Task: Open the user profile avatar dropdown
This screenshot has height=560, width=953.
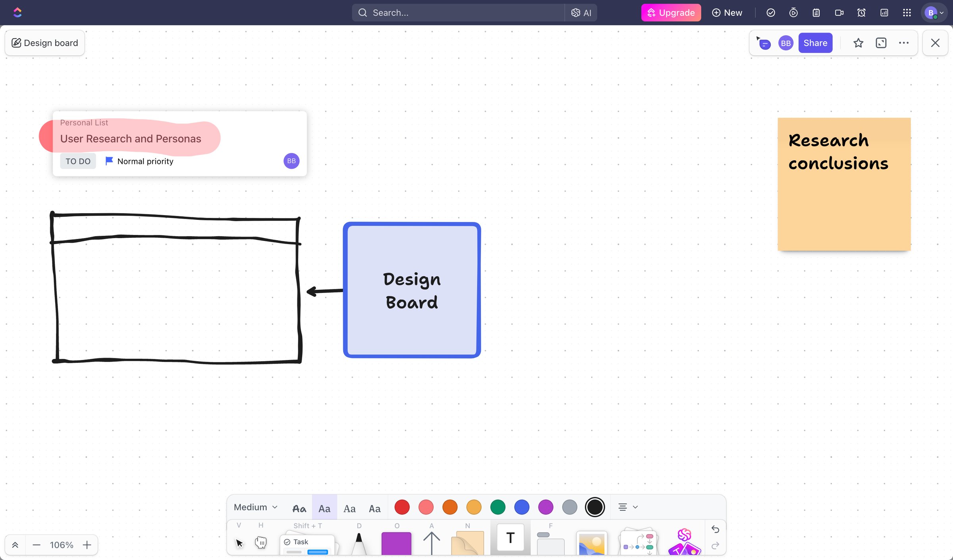Action: [934, 13]
